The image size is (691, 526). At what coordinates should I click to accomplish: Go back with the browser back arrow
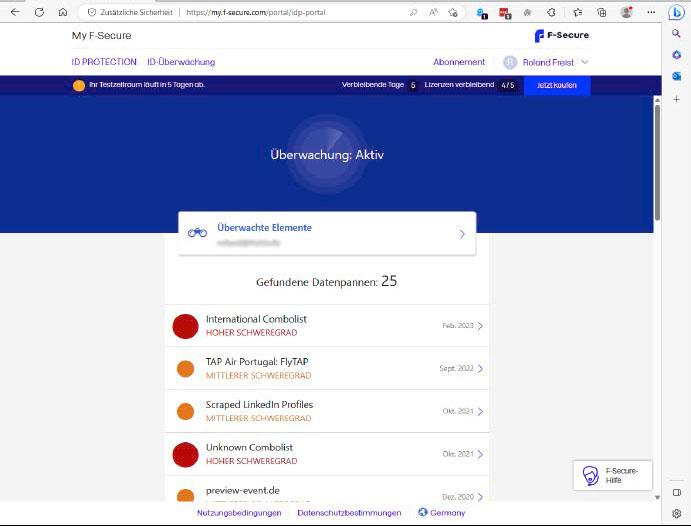coord(15,12)
